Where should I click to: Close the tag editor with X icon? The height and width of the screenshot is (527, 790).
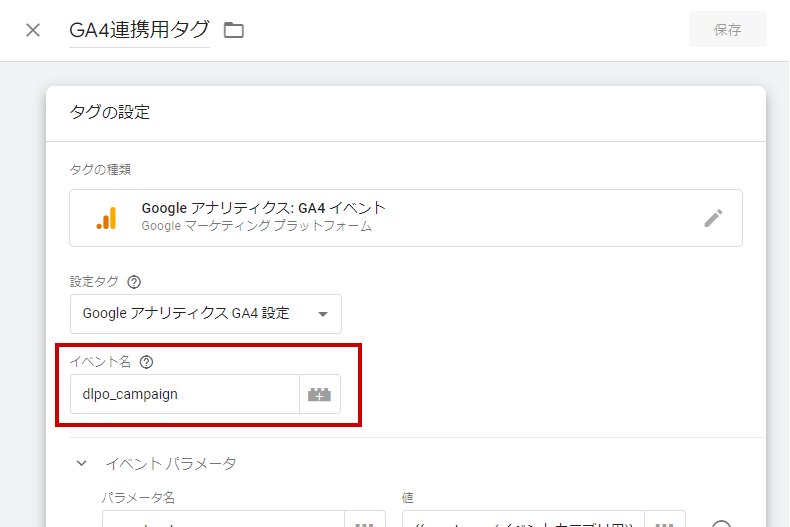click(x=33, y=30)
